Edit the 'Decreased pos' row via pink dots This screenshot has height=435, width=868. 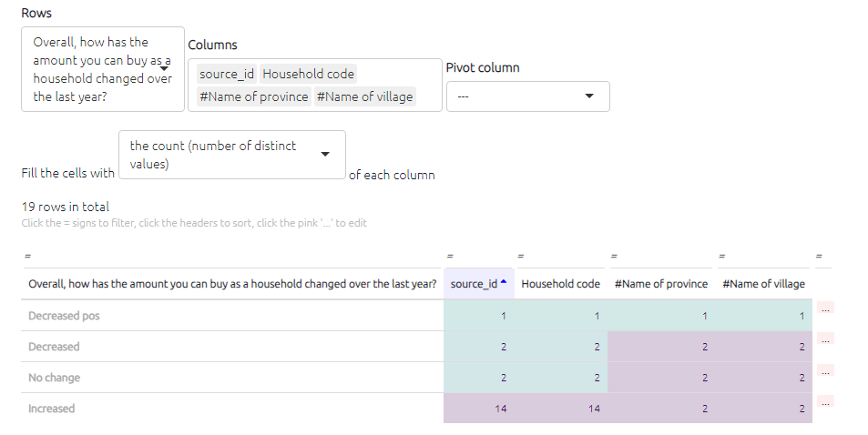pyautogui.click(x=825, y=309)
